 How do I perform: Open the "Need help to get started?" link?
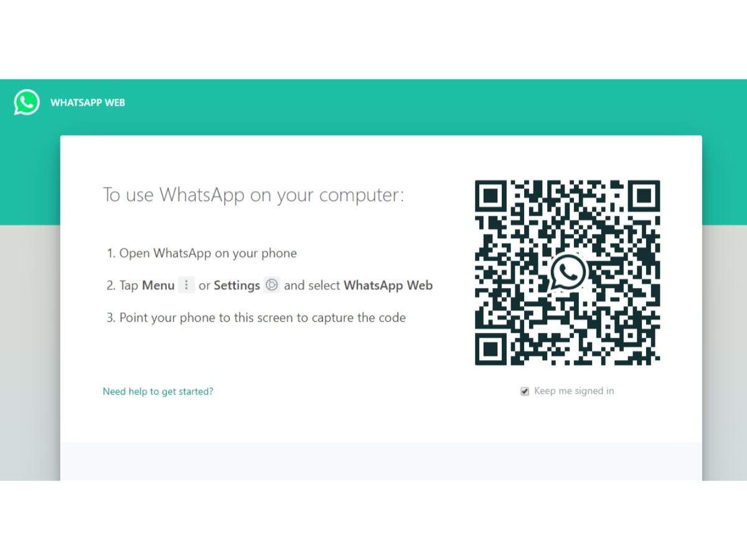click(x=158, y=391)
